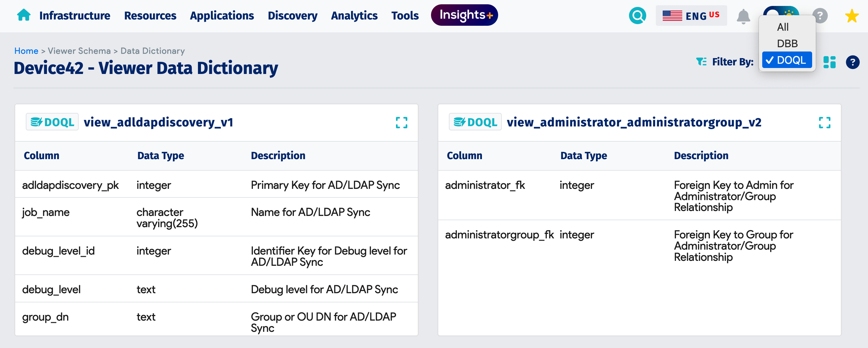Click the view_adldapdiscovery_v1 title
The width and height of the screenshot is (868, 348).
click(158, 122)
